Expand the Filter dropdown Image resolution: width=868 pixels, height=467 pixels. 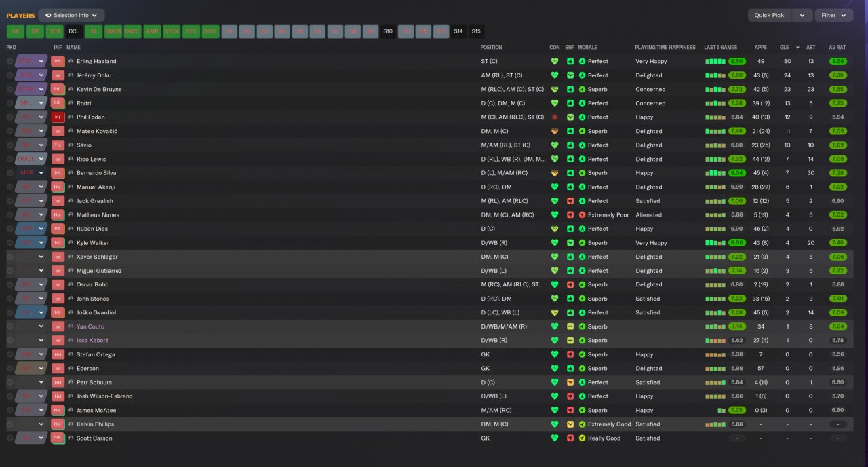(833, 15)
